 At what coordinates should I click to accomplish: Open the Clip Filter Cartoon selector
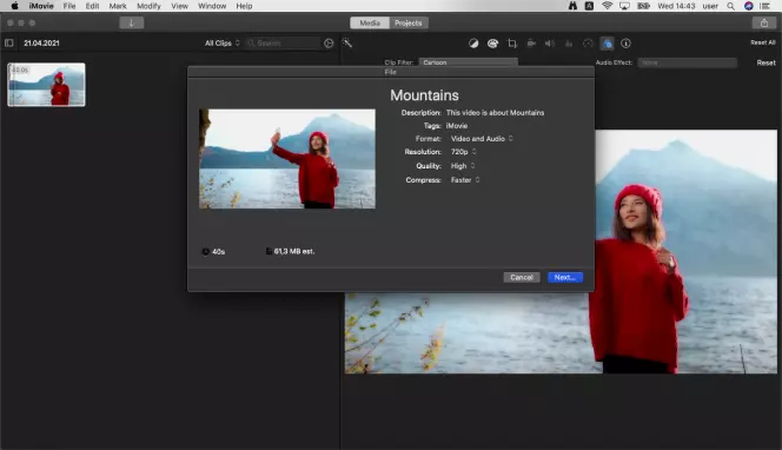[x=468, y=62]
